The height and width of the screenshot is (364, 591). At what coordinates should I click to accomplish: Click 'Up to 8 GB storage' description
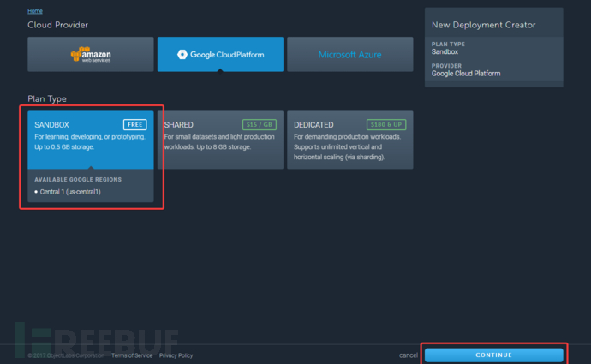224,147
